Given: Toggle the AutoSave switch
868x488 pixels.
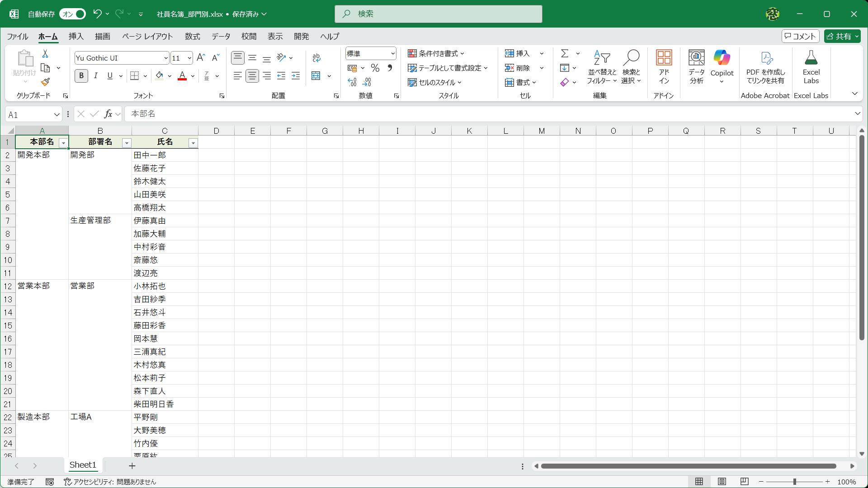Looking at the screenshot, I should point(73,14).
